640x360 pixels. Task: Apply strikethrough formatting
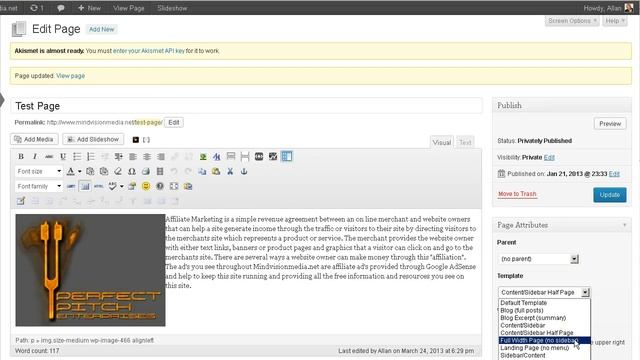tap(49, 157)
